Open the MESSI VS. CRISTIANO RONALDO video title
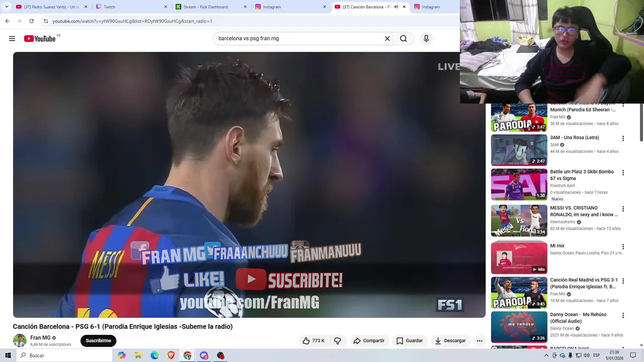Screen dimensions: 644x362 coord(584,211)
